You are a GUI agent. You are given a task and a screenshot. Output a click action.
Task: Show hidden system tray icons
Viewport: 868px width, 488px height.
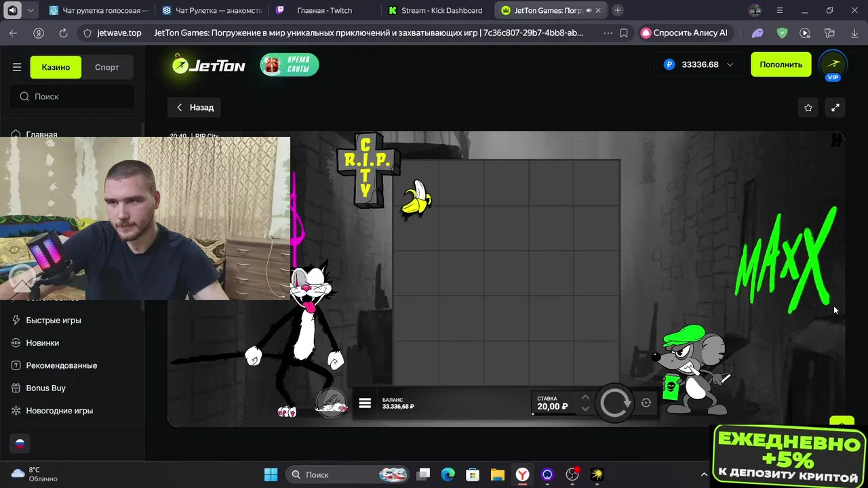click(704, 474)
